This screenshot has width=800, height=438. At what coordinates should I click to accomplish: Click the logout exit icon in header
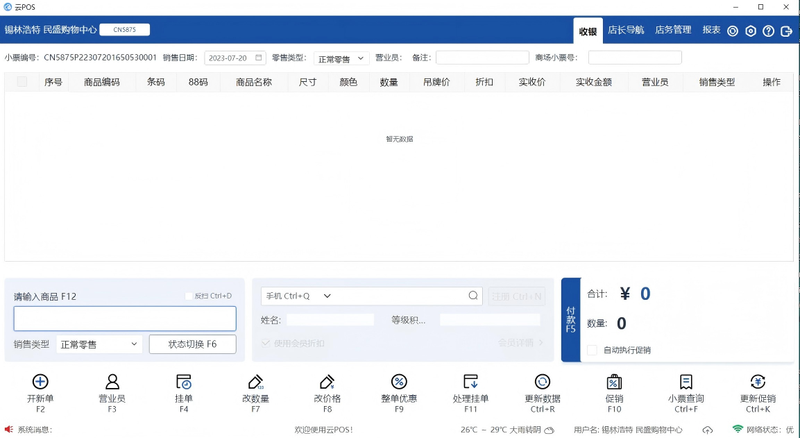tap(786, 31)
